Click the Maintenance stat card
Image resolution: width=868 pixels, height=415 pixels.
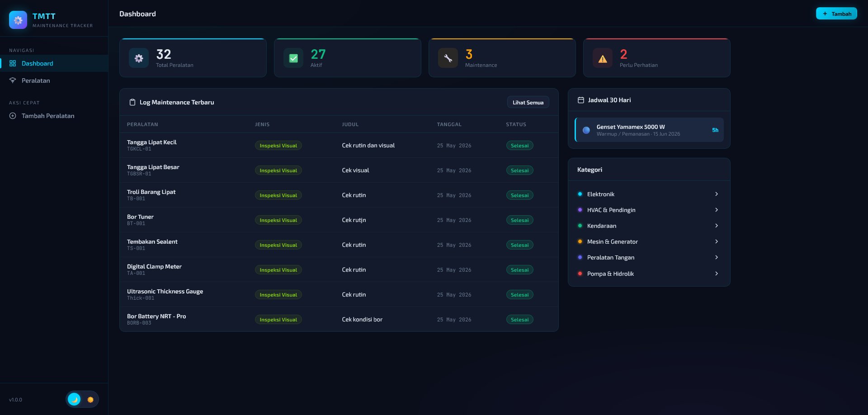coord(502,58)
